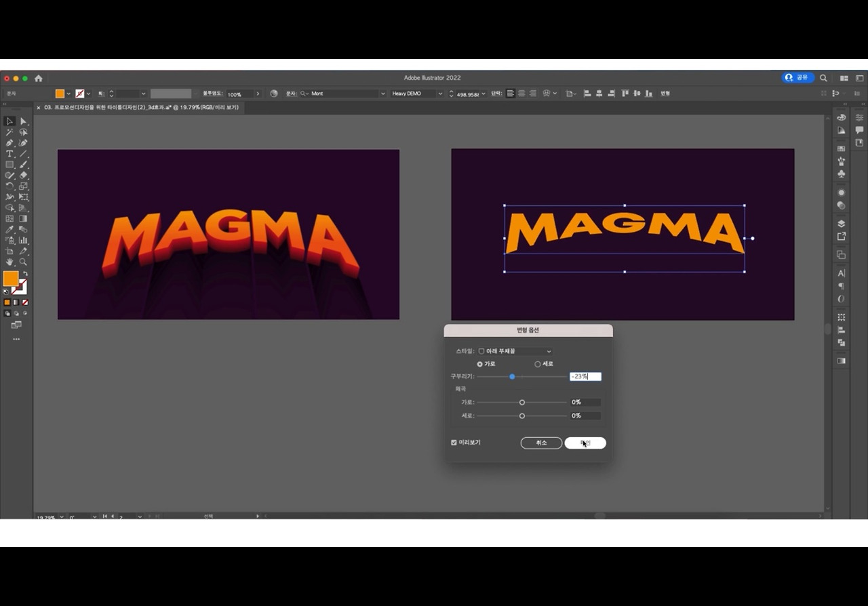Select the Column Graph tool
Screen dimensions: 868x606
[23, 241]
